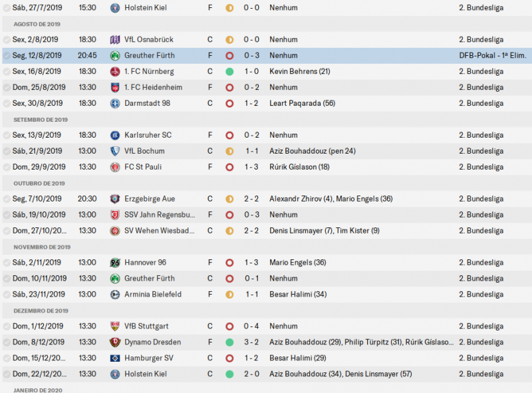Click the 1. FC Nürnberg club badge

(114, 71)
